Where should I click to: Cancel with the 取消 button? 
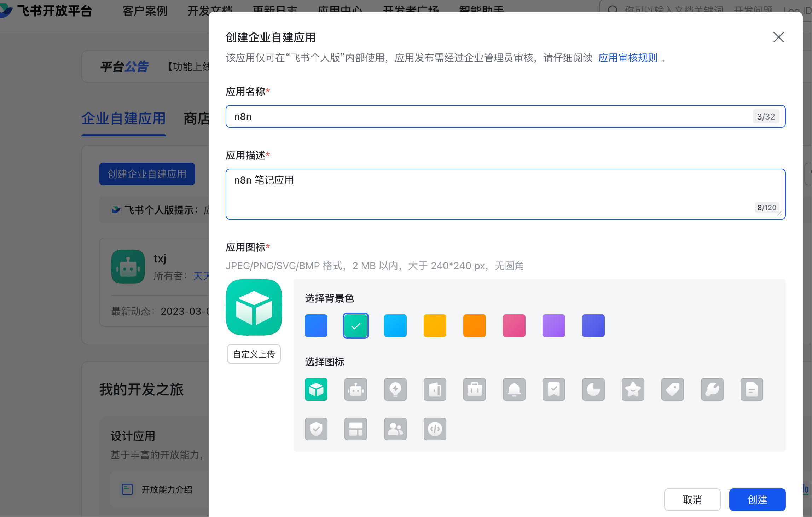pyautogui.click(x=692, y=500)
